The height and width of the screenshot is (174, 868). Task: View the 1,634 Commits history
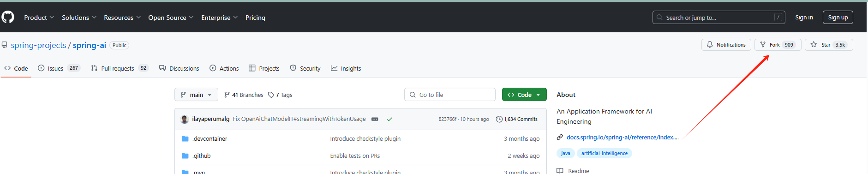tap(517, 119)
